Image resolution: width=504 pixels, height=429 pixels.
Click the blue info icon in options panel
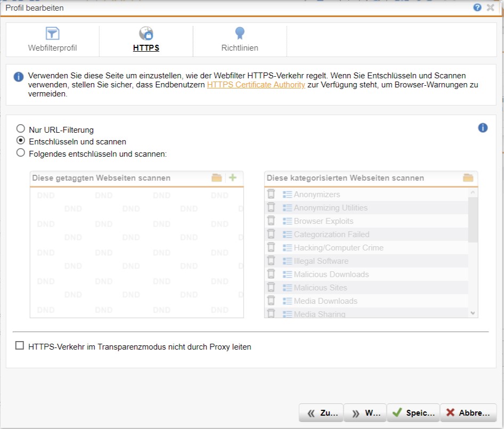pos(483,128)
